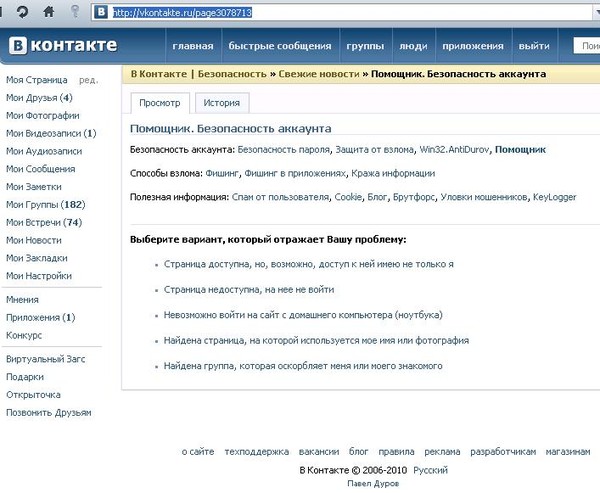Screen dimensions: 600x493
Task: Open Мнения in sidebar
Action: pos(22,300)
